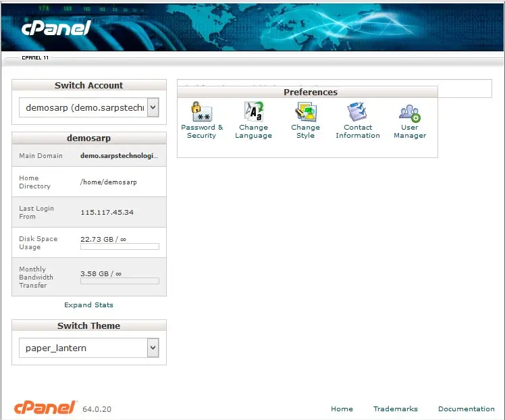Open the Contact Information icon

[x=358, y=111]
